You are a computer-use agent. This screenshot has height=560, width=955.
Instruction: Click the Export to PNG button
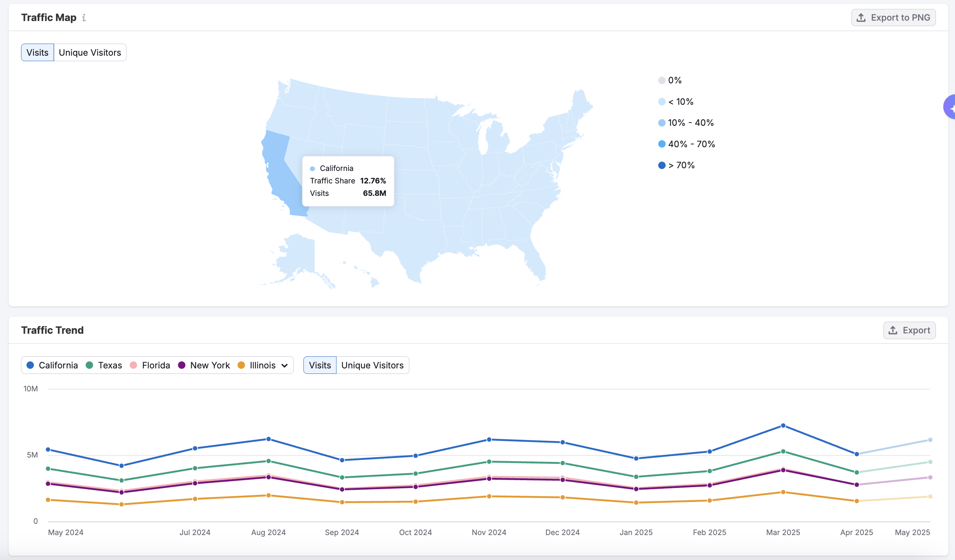pos(893,18)
